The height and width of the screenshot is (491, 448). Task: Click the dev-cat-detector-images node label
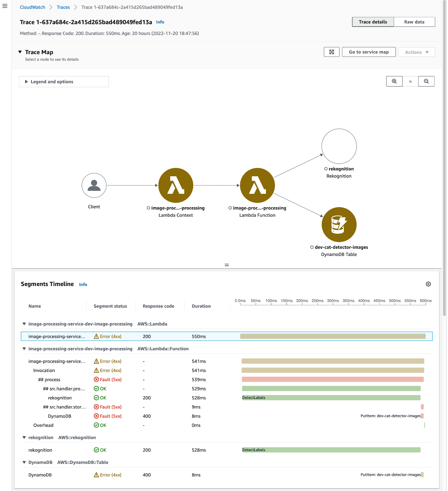pyautogui.click(x=341, y=247)
